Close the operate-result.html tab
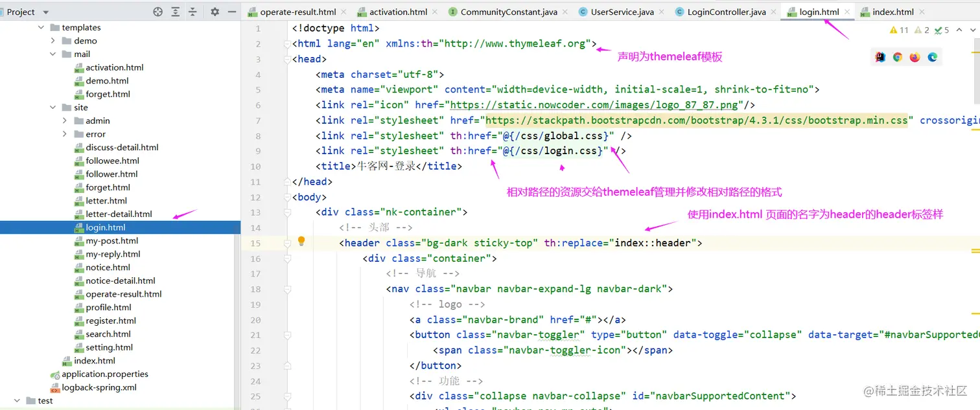 (343, 12)
